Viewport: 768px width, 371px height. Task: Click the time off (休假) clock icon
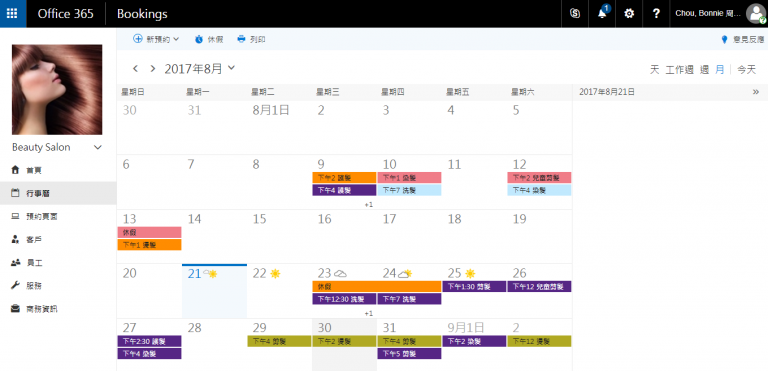(199, 39)
